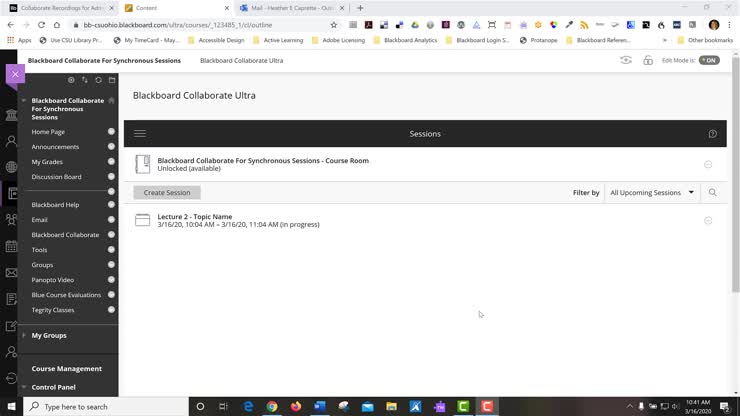The height and width of the screenshot is (416, 740).
Task: Open options chevron beside Email
Action: [111, 220]
